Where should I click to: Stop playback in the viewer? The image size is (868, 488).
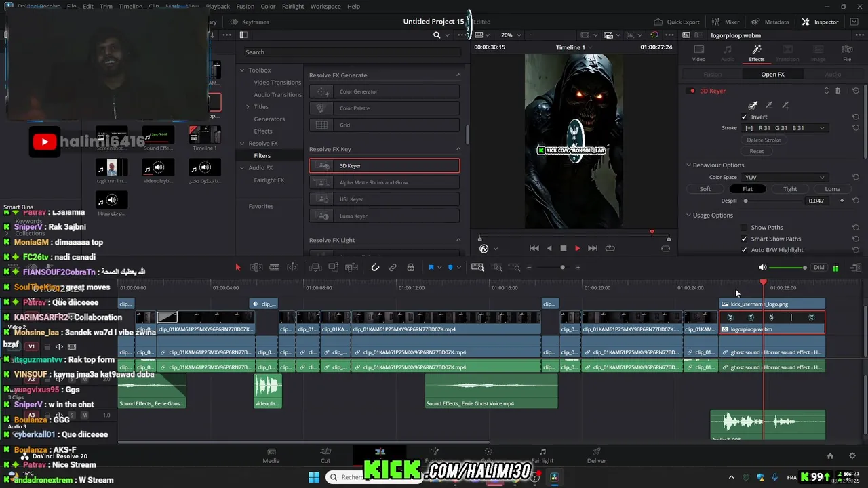[x=563, y=249]
